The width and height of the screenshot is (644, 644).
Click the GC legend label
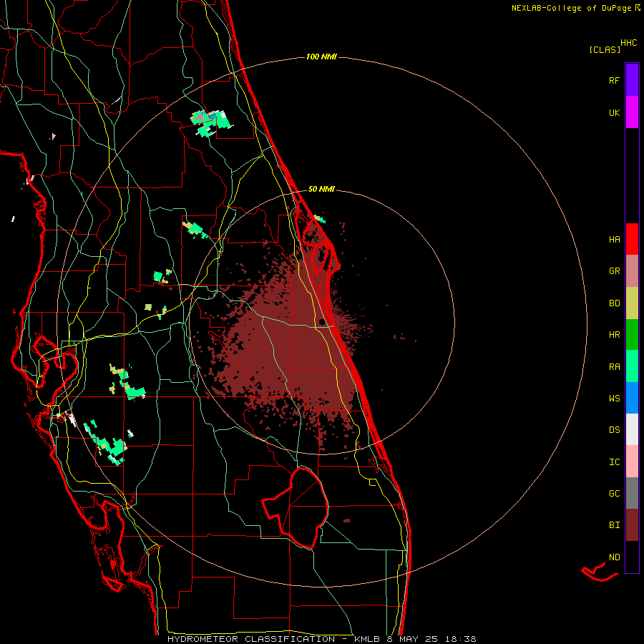coord(615,494)
